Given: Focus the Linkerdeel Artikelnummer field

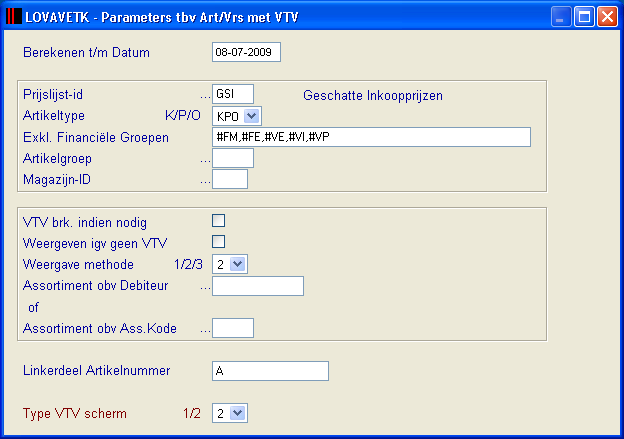Looking at the screenshot, I should (270, 371).
